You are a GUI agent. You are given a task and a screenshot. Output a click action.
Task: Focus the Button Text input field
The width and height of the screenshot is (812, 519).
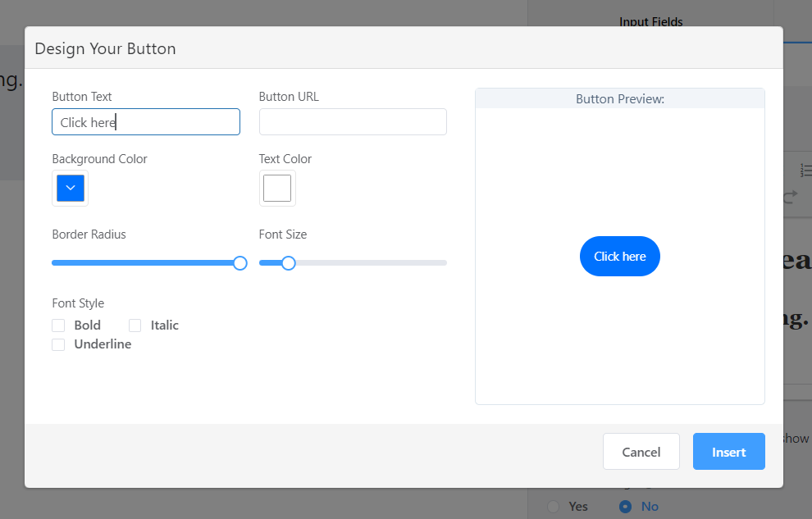coord(146,122)
